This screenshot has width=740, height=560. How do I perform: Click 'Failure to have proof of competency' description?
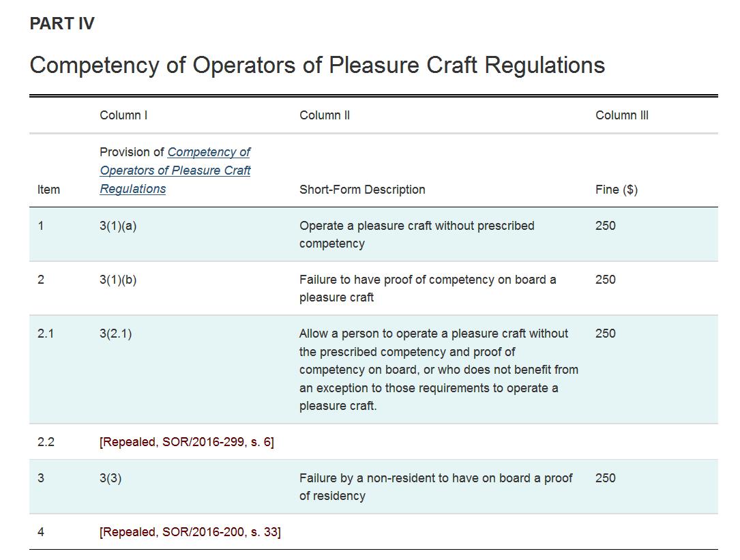pyautogui.click(x=428, y=289)
